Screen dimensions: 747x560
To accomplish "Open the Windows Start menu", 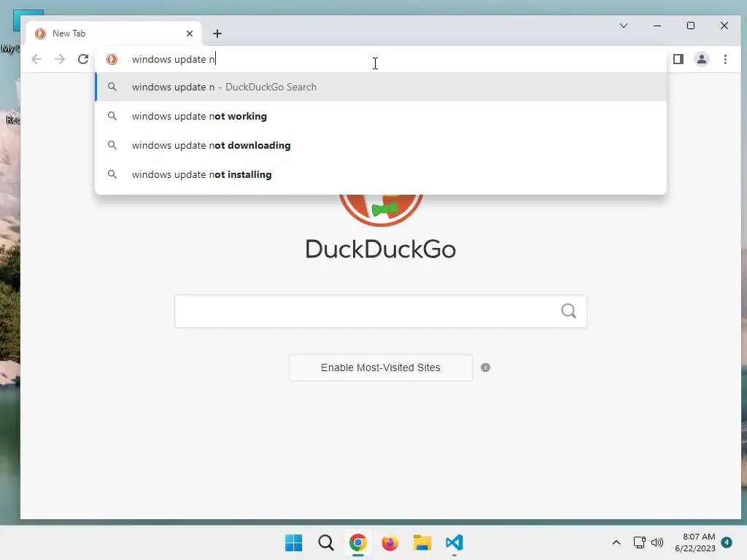I will tap(293, 542).
